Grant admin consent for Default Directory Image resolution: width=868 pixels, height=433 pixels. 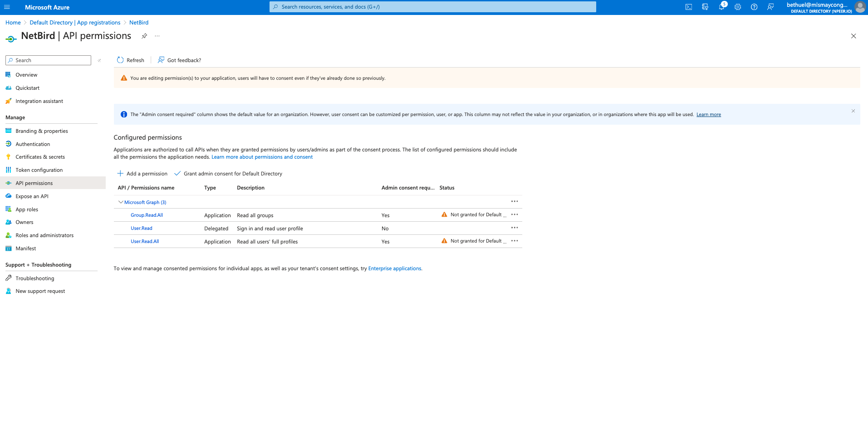[x=233, y=173]
